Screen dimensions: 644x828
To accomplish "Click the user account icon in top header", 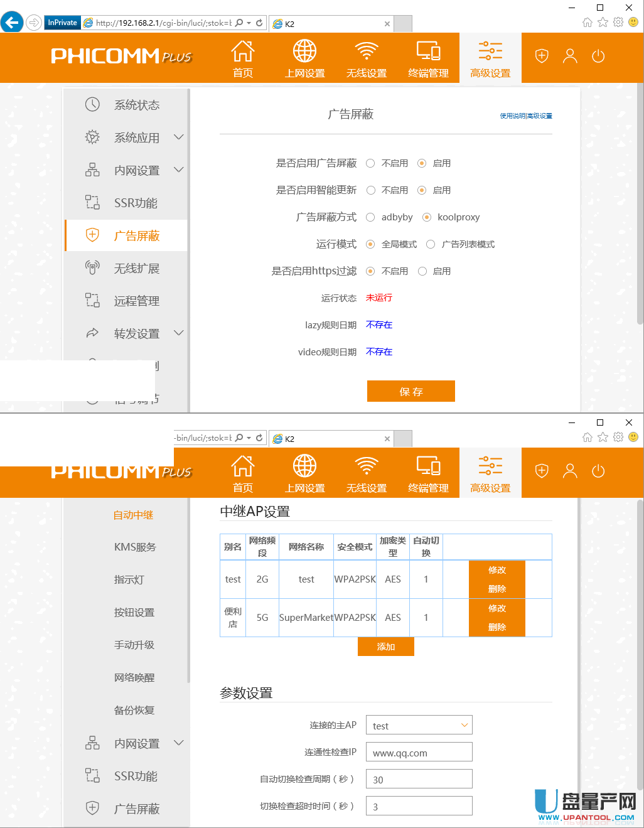I will tap(570, 56).
